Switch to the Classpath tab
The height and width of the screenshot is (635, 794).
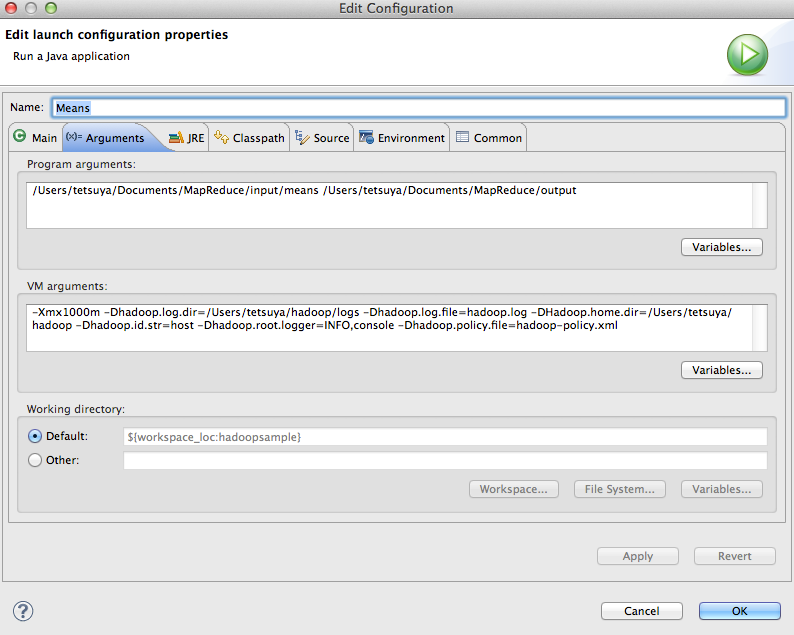[249, 137]
